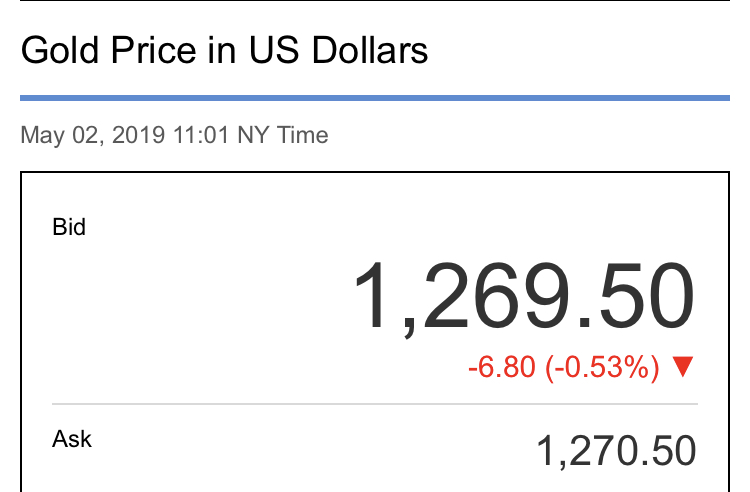750x492 pixels.
Task: Click the red downward triangle indicator
Action: 683,367
